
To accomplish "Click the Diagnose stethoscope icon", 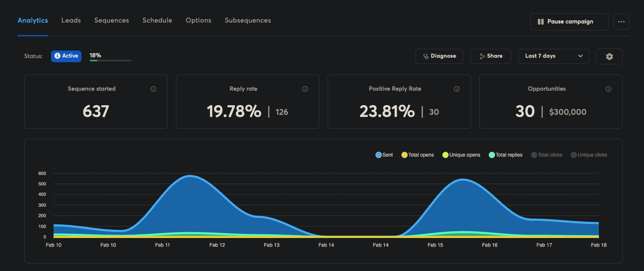I will (426, 56).
